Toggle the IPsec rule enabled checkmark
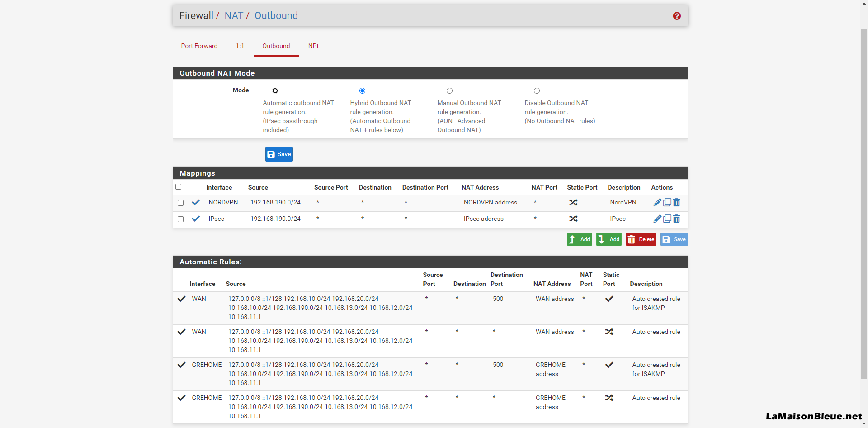868x428 pixels. [x=196, y=219]
